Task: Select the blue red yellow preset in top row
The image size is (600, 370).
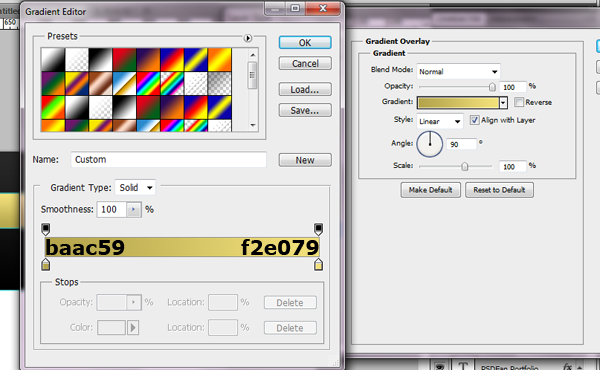Action: point(172,60)
